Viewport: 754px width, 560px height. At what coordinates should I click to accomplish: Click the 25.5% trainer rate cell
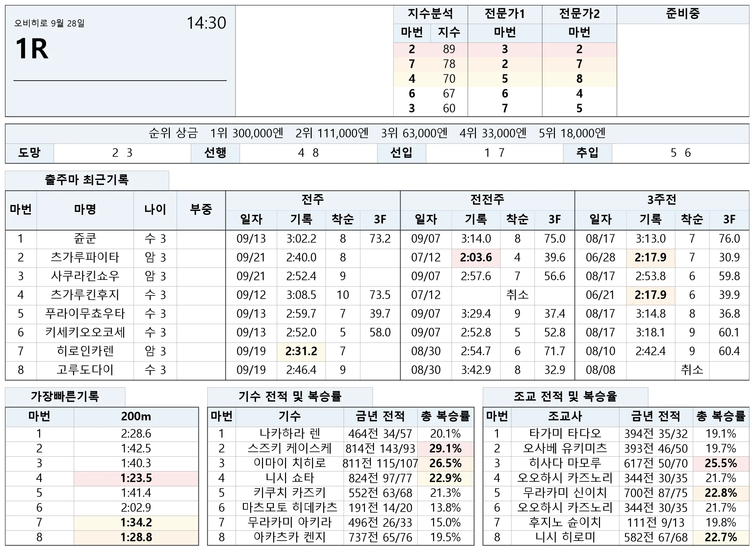pos(721,463)
